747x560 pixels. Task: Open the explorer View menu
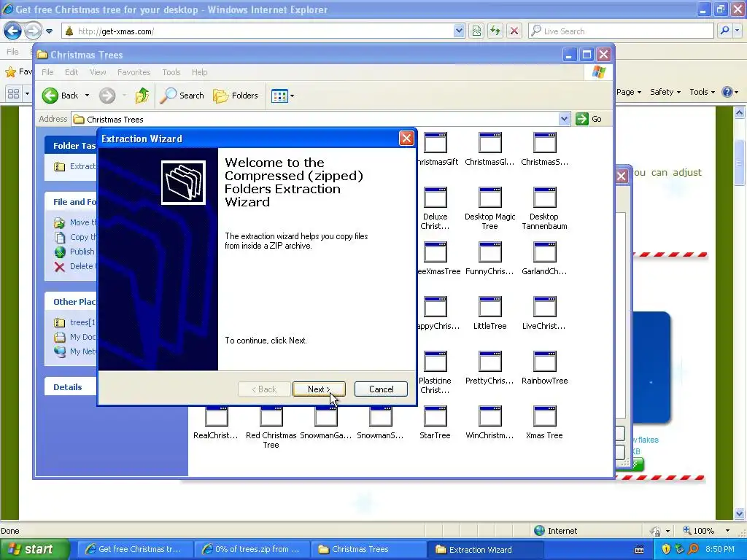tap(98, 72)
